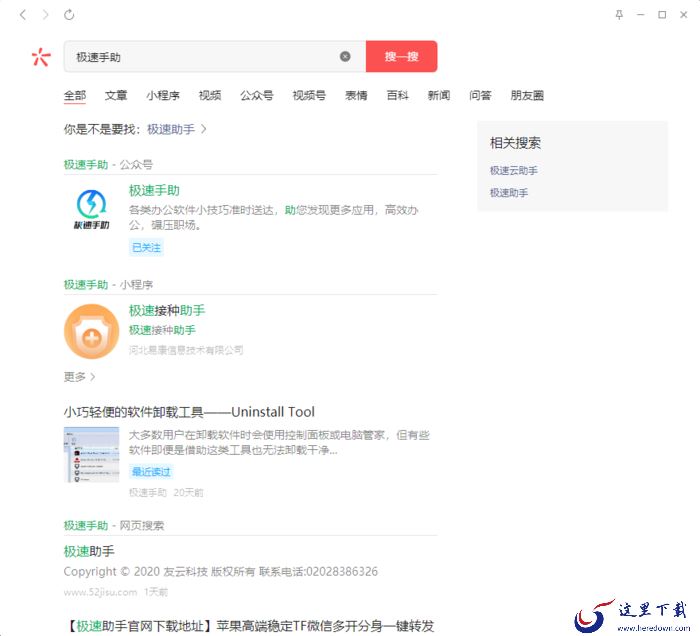Open the 极速手助 official account title
700x636 pixels.
tap(154, 191)
